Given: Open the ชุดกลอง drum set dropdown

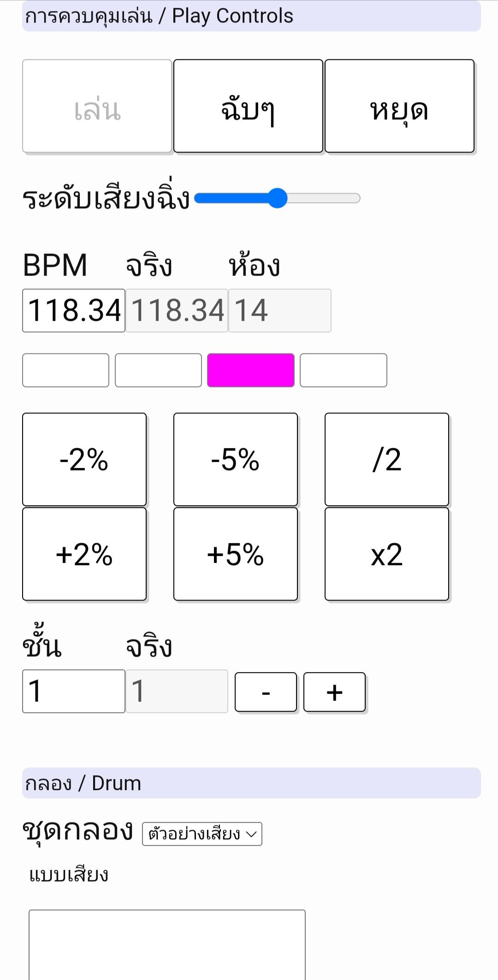Looking at the screenshot, I should coord(202,834).
